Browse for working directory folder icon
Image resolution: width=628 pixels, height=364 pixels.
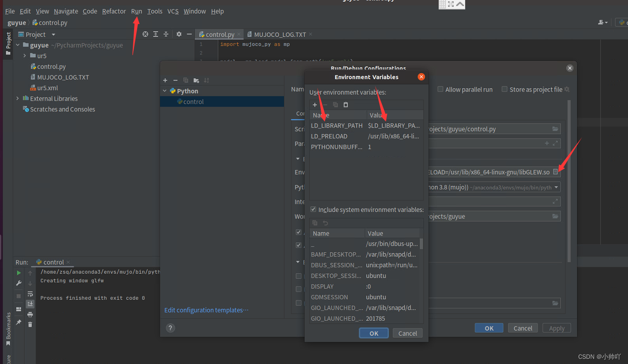coord(555,216)
